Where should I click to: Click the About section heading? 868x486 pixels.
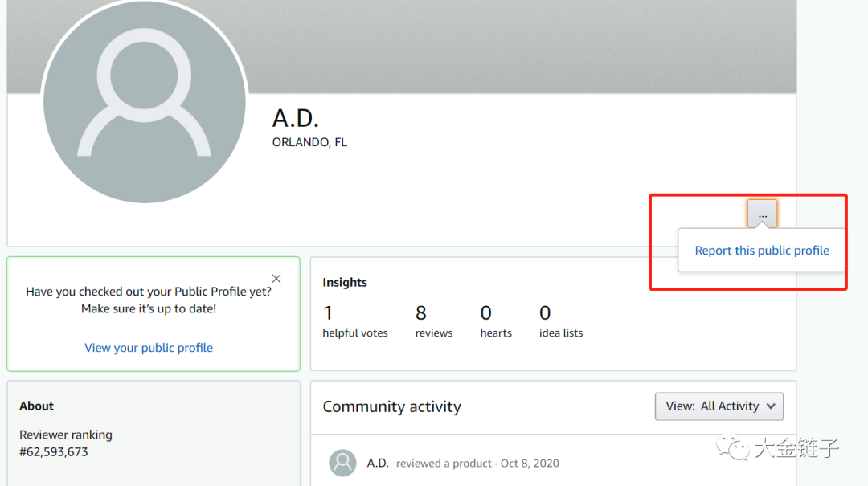36,406
